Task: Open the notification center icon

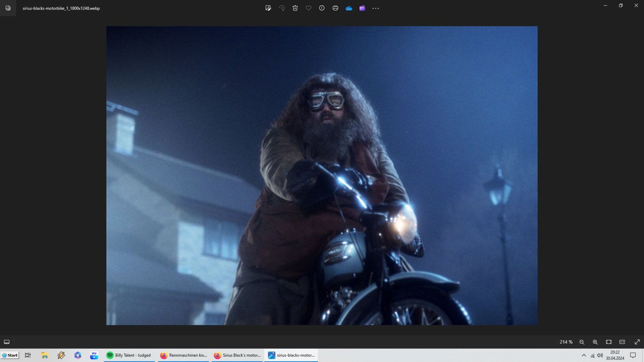Action: pyautogui.click(x=633, y=355)
